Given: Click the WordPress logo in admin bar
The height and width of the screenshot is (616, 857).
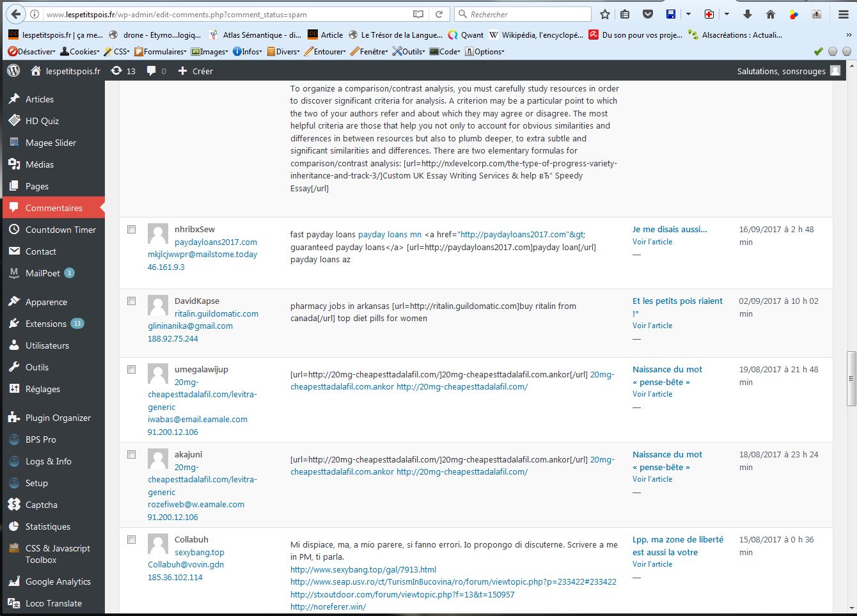Looking at the screenshot, I should click(13, 71).
